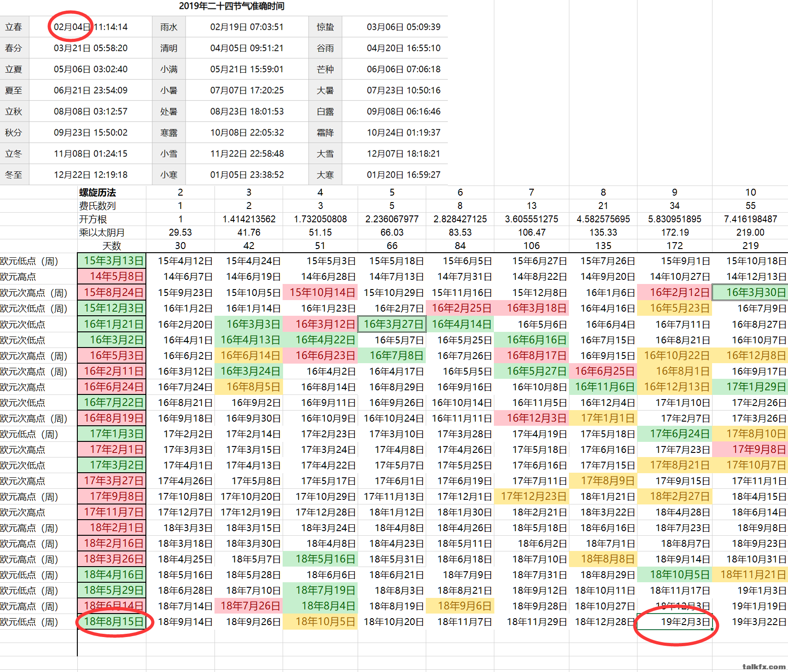The width and height of the screenshot is (788, 672).
Task: Select the cell 19年3月22日
Action: point(750,622)
